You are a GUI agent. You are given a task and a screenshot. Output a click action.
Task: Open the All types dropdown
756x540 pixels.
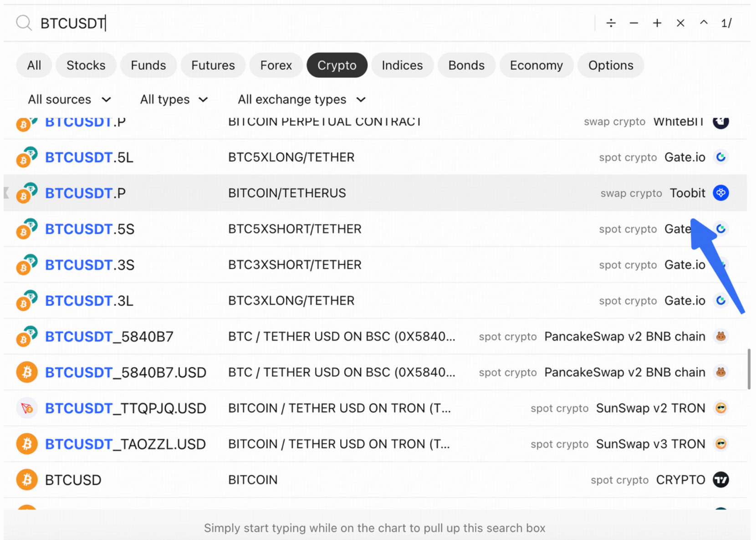coord(174,100)
